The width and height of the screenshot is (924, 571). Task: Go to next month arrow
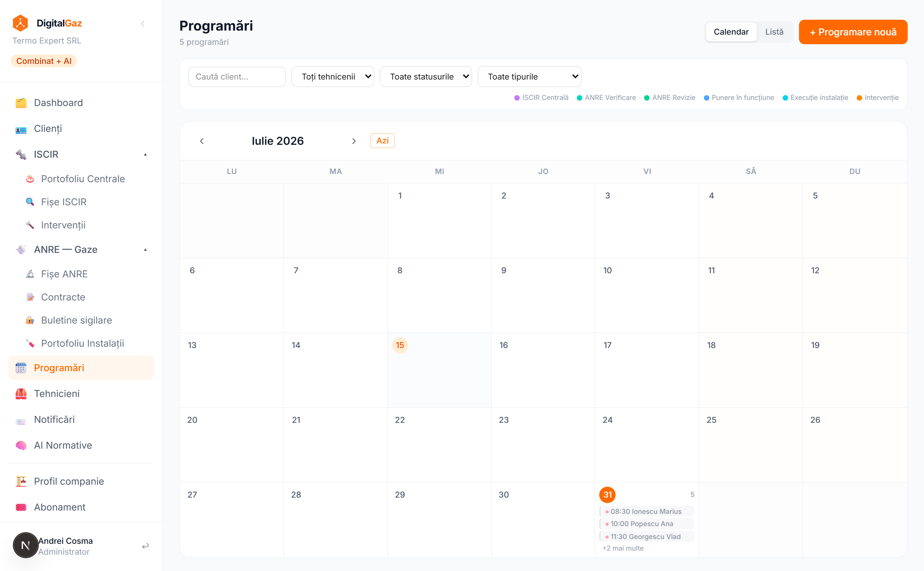pos(354,141)
